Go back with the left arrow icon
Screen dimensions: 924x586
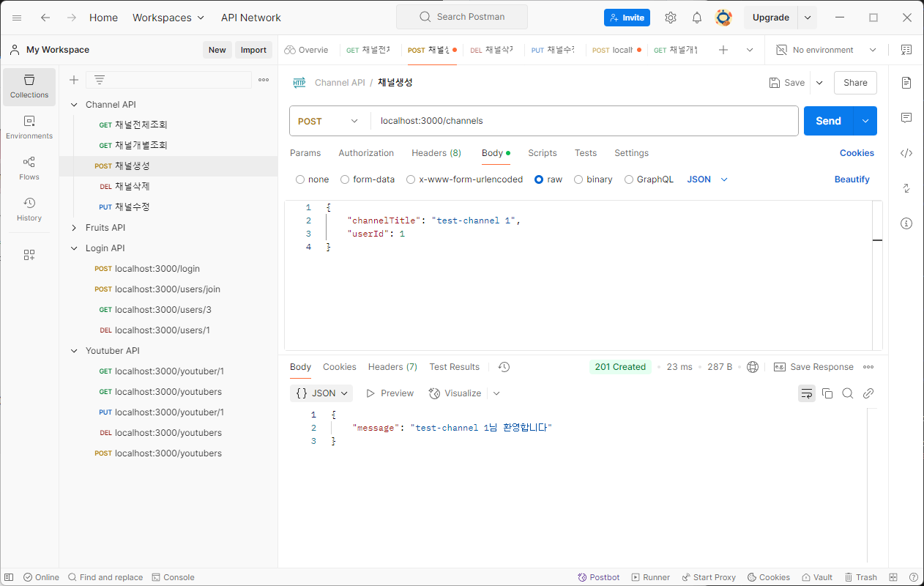(x=45, y=18)
